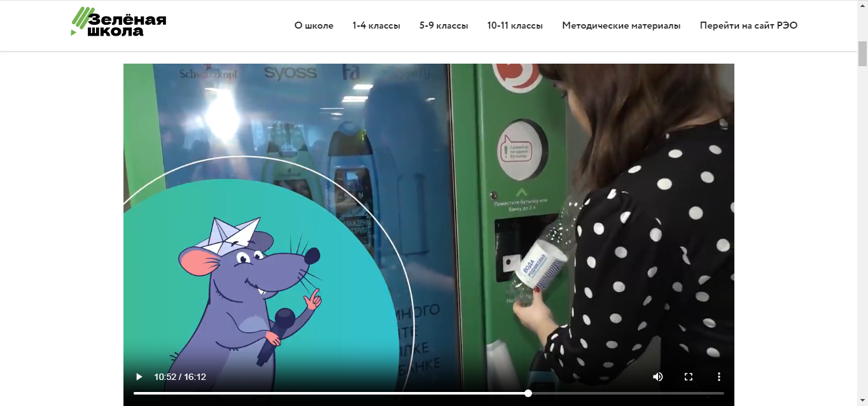Enter fullscreen video mode
Screen dimensions: 868x406
[688, 377]
